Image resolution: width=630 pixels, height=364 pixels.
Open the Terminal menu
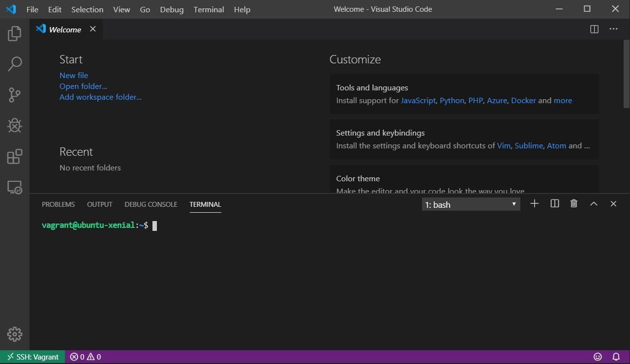[208, 9]
